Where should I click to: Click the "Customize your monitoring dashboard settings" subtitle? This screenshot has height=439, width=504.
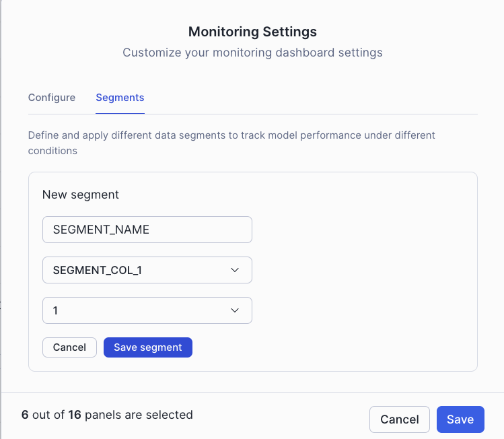point(252,53)
